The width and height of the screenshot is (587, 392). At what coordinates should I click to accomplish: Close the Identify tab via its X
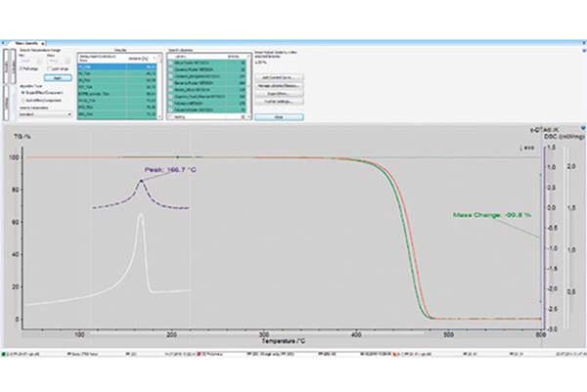coord(43,43)
